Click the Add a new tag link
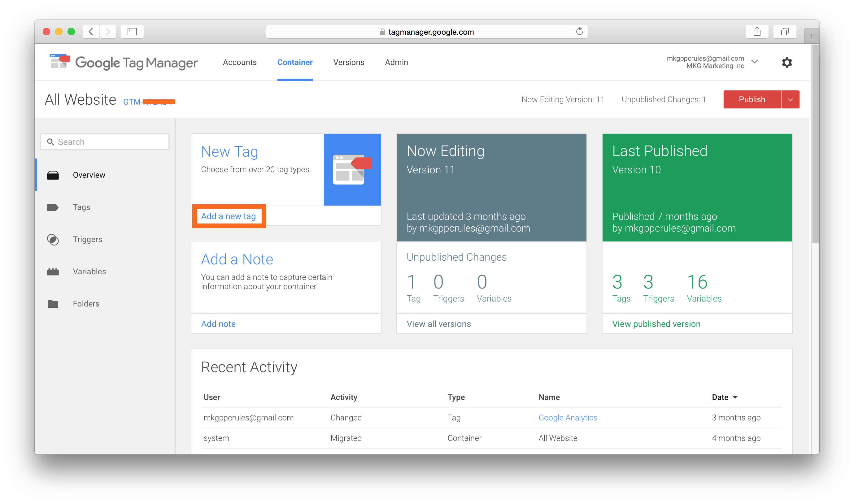Viewport: 854px width, 504px height. coord(228,216)
